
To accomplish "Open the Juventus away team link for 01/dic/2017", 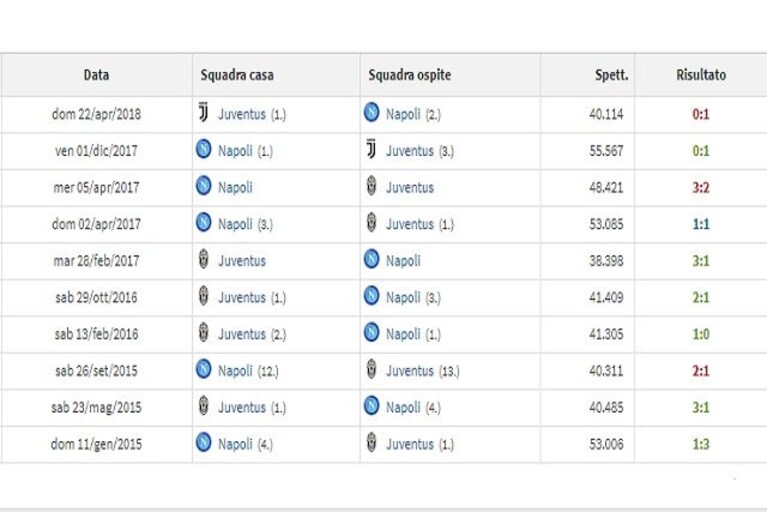I will click(x=409, y=151).
